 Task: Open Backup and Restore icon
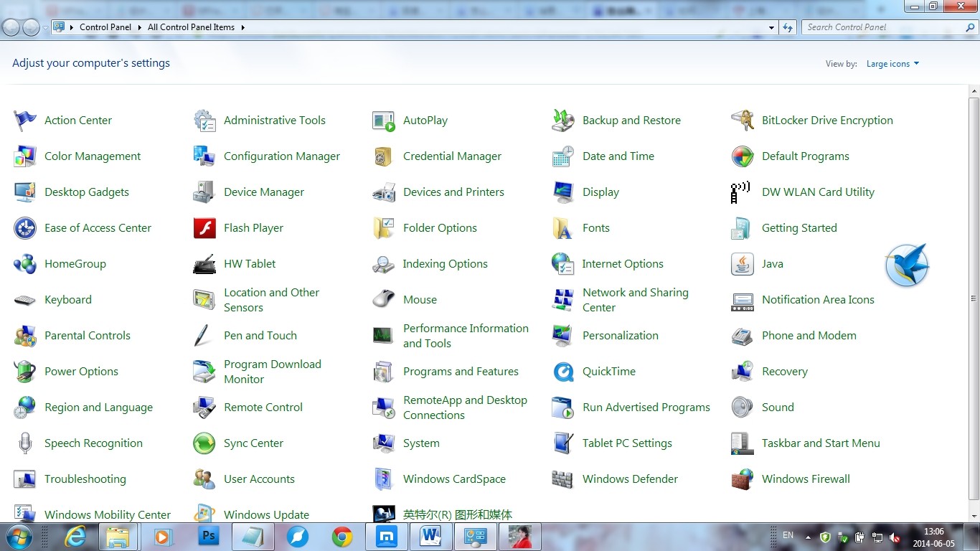563,121
